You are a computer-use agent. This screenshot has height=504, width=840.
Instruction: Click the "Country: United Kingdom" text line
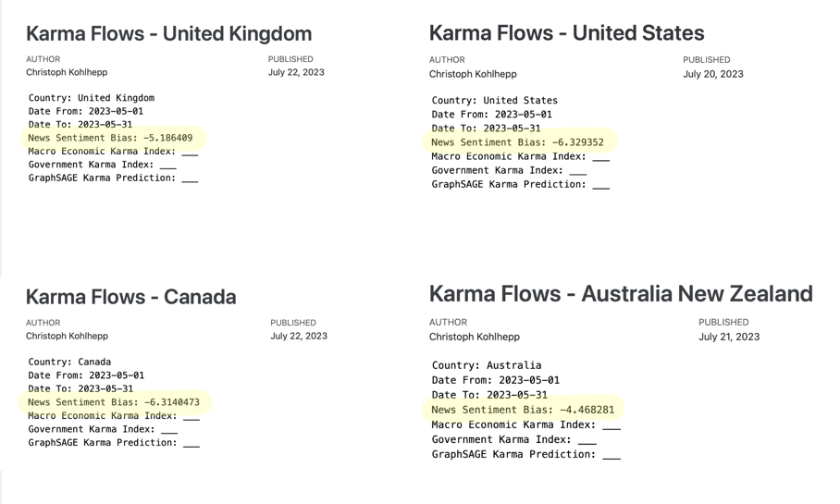pos(91,98)
